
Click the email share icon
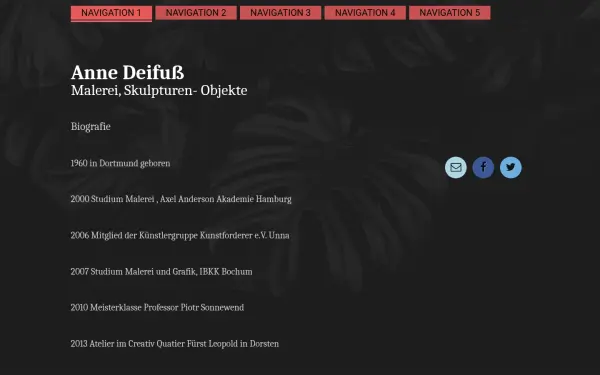(x=455, y=168)
